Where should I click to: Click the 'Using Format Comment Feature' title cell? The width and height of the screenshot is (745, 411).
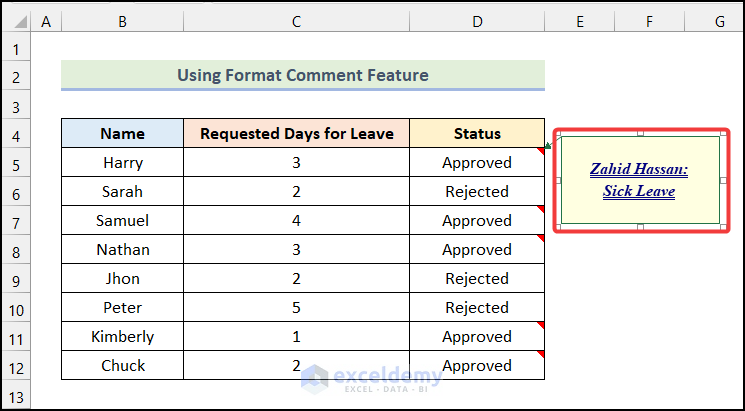(302, 75)
